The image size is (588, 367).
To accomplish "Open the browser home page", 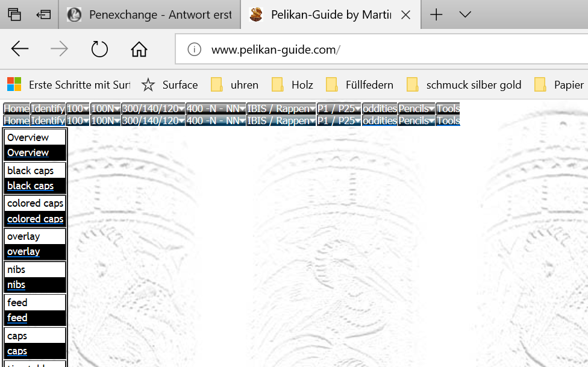I will pyautogui.click(x=139, y=49).
